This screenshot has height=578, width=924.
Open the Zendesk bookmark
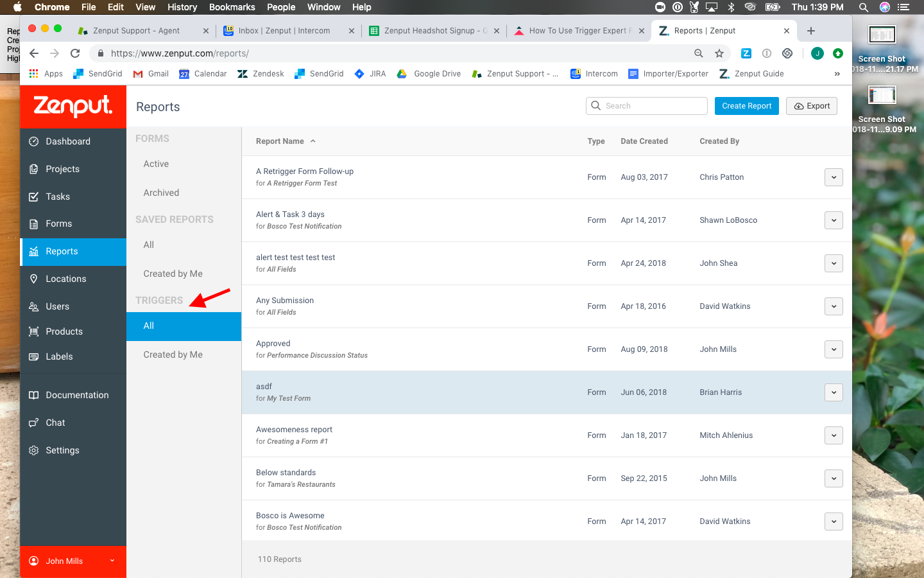coord(261,74)
